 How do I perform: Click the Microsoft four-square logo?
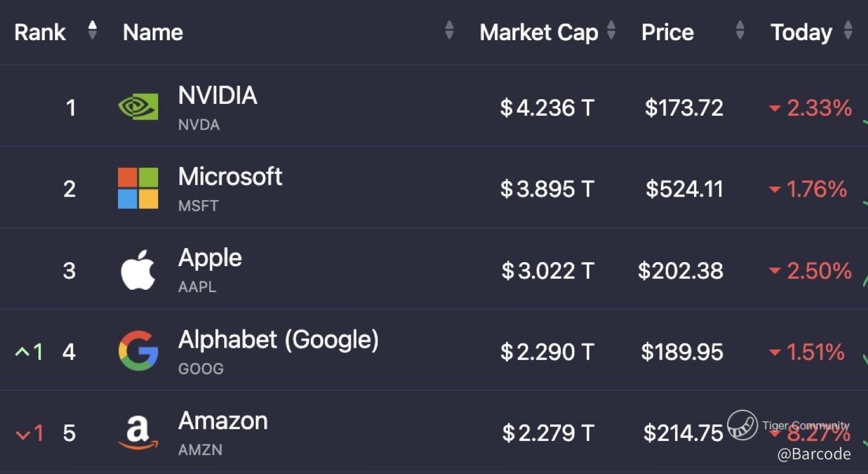[x=138, y=188]
